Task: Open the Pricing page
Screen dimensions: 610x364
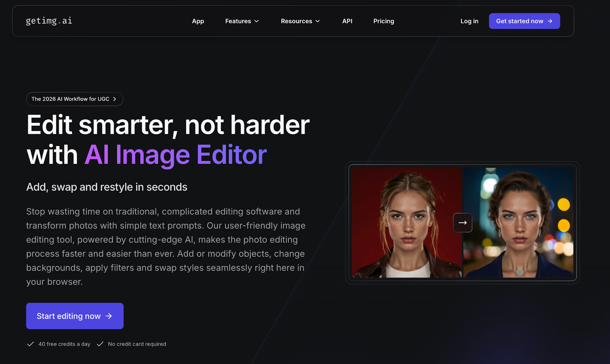Action: tap(384, 21)
